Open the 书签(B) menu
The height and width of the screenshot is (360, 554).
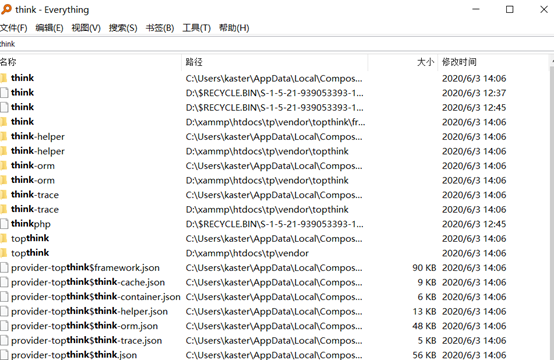160,28
